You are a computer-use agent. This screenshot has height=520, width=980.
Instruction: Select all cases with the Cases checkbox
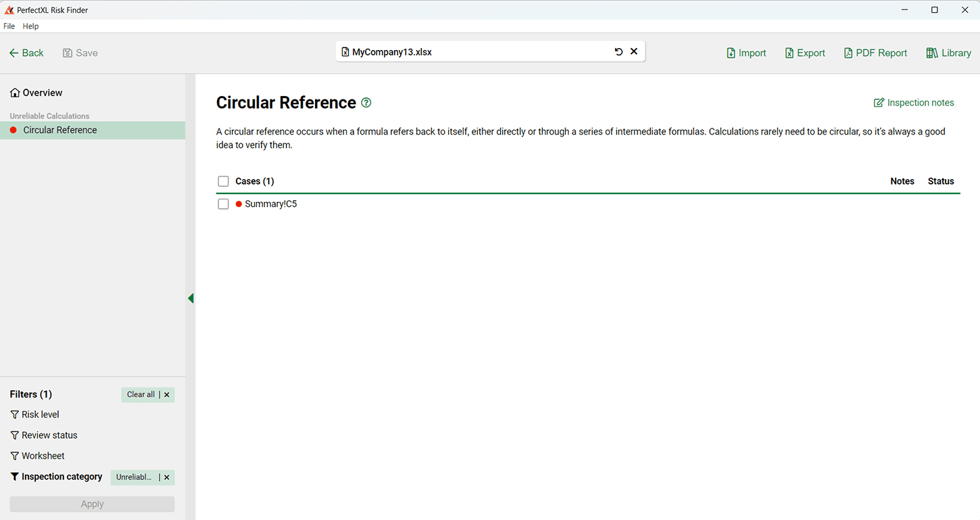(223, 181)
